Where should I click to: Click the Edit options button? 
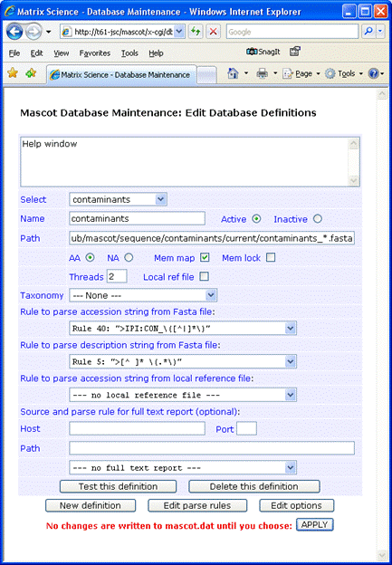297,505
